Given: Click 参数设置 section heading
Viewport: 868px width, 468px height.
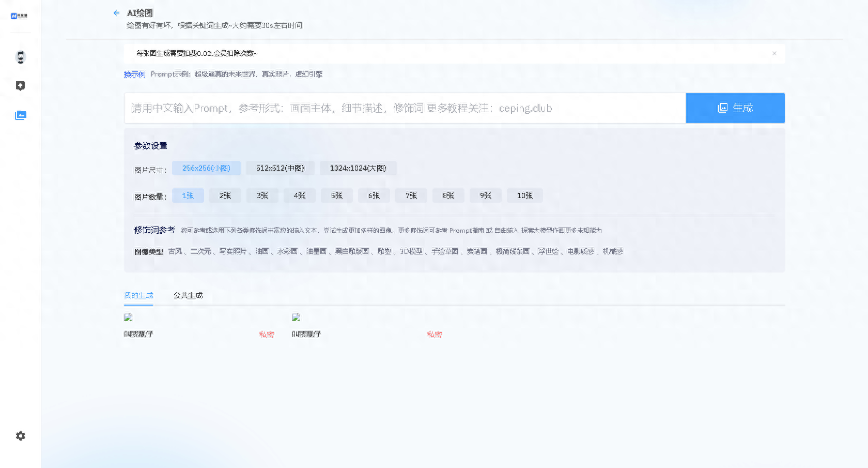Looking at the screenshot, I should point(151,146).
